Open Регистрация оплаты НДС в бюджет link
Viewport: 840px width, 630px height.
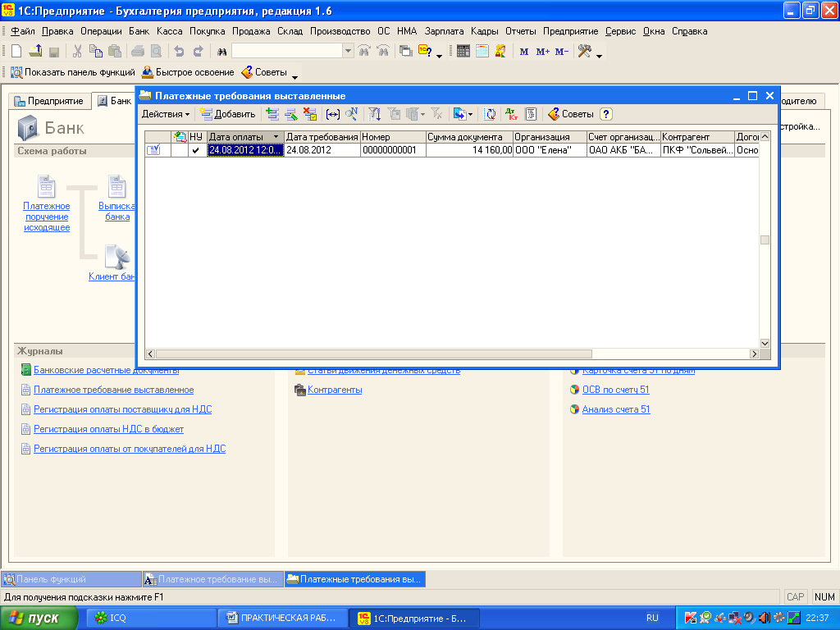pos(109,429)
